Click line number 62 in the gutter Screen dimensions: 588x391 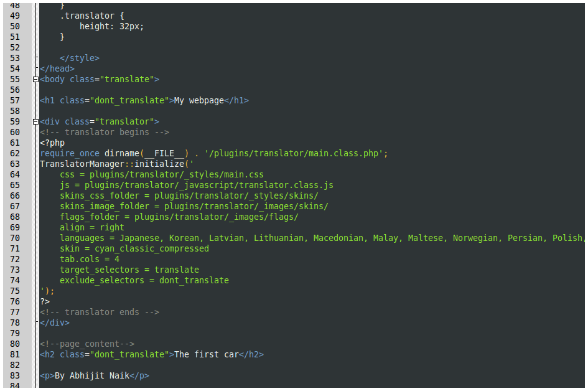point(15,153)
